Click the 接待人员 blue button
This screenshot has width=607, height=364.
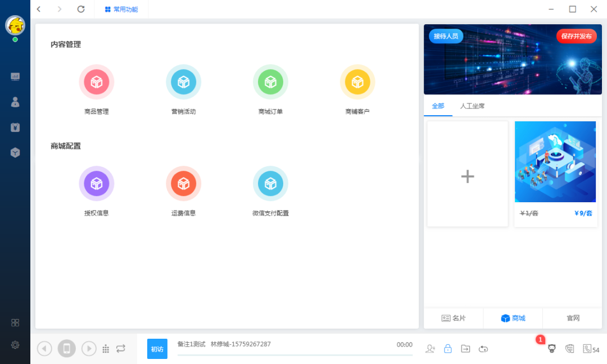click(x=446, y=36)
